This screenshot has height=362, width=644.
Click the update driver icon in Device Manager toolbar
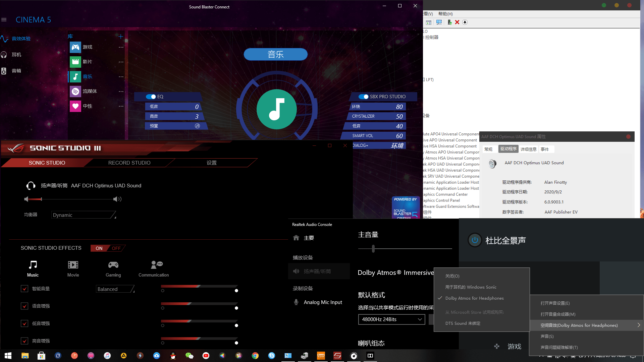449,22
